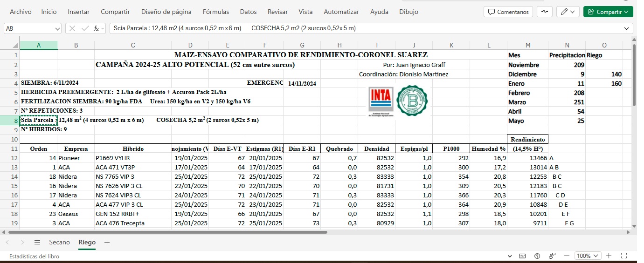
Task: Add a new sheet with the plus icon
Action: pyautogui.click(x=107, y=243)
